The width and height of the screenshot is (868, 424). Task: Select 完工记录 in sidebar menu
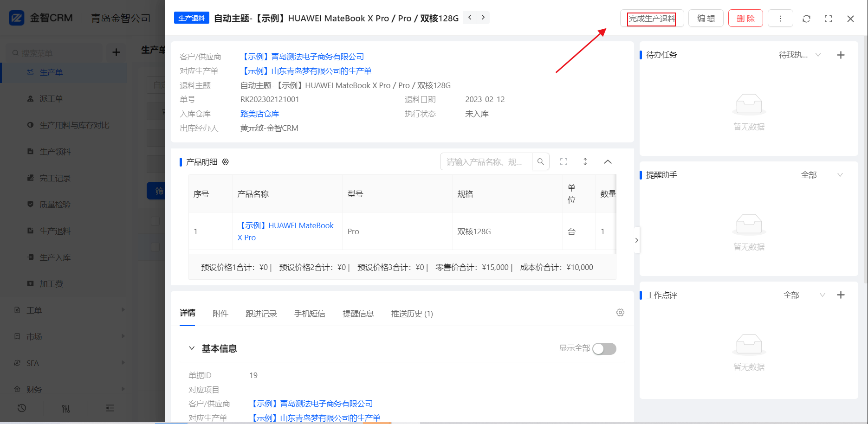point(64,178)
